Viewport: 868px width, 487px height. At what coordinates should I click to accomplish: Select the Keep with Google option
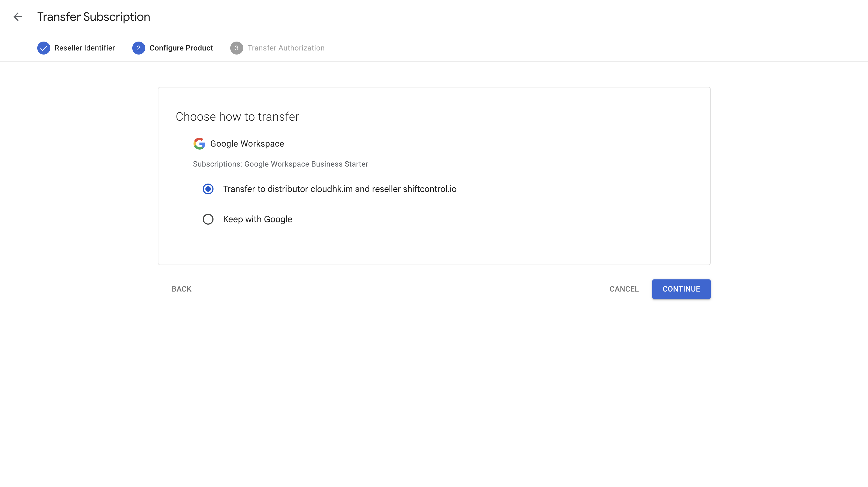pos(208,219)
